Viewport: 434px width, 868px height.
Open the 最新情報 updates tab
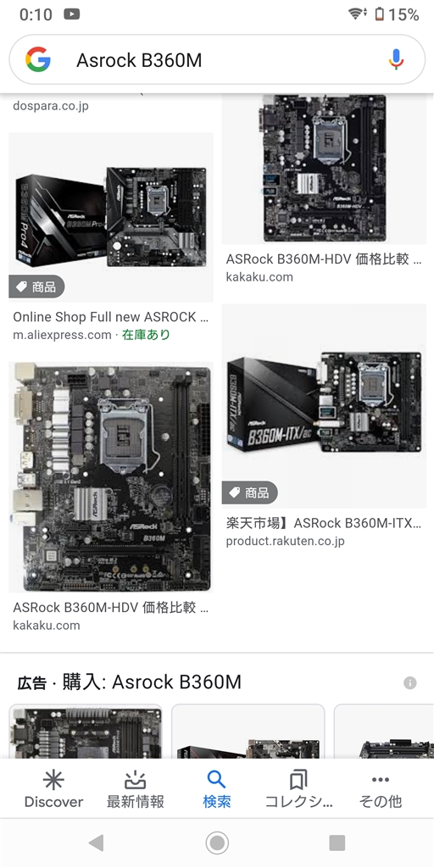[135, 790]
